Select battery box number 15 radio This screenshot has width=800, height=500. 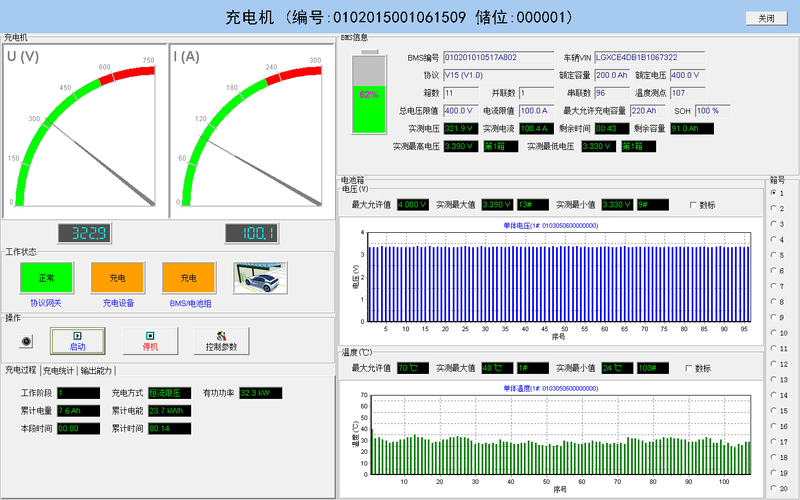pos(773,411)
